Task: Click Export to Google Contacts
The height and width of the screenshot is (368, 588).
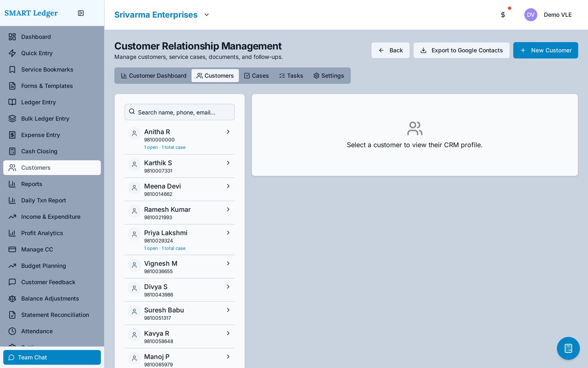Action: (x=461, y=50)
